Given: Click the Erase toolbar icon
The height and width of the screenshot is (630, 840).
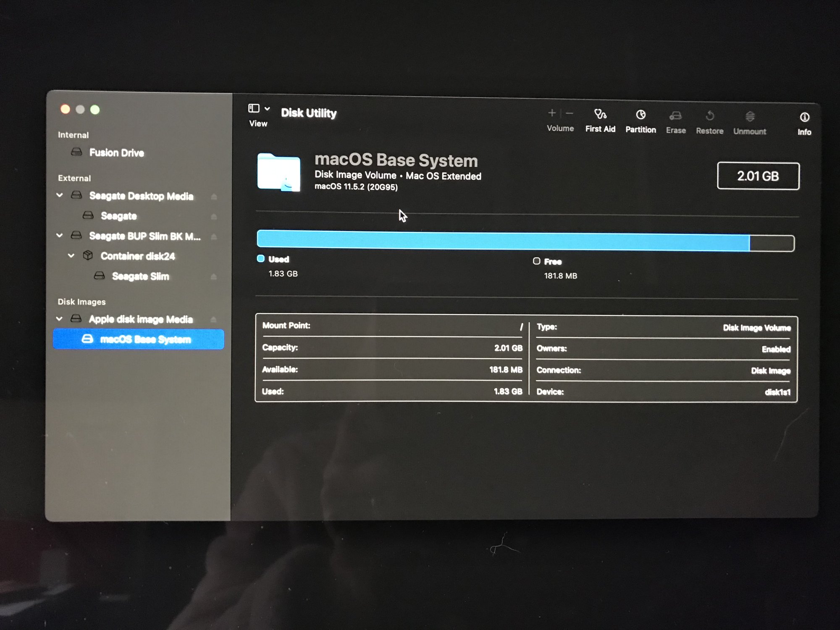Looking at the screenshot, I should [675, 116].
